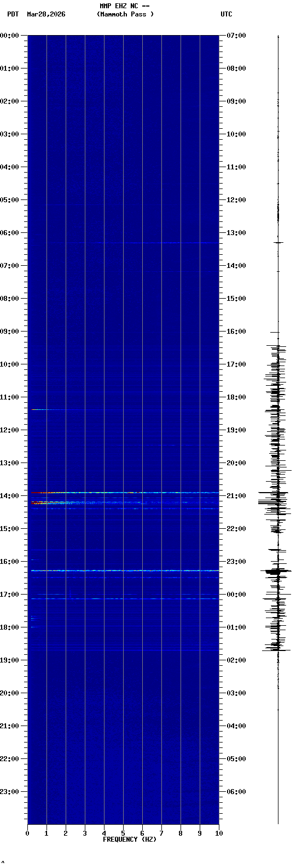302x868 pixels.
Task: Select 06:00 on the UTC time axis
Action: point(236,792)
